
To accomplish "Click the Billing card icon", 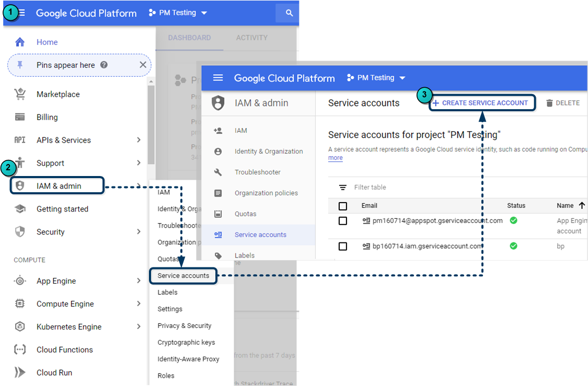I will pyautogui.click(x=20, y=117).
